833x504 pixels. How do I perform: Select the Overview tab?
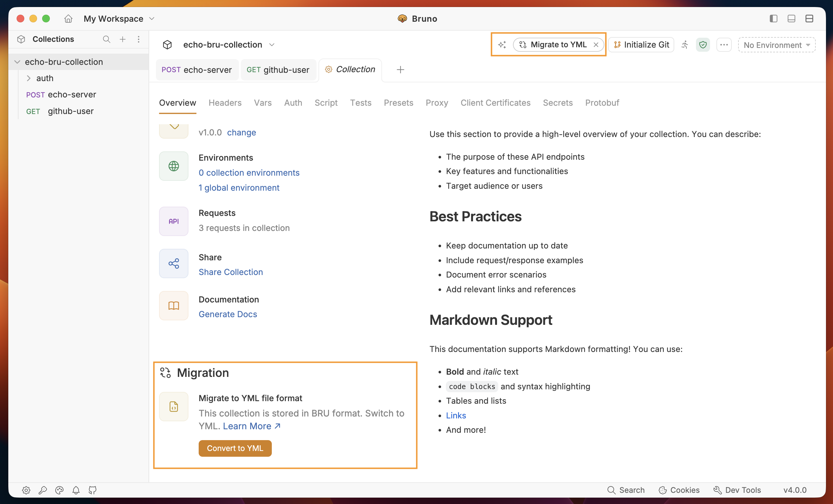point(178,103)
